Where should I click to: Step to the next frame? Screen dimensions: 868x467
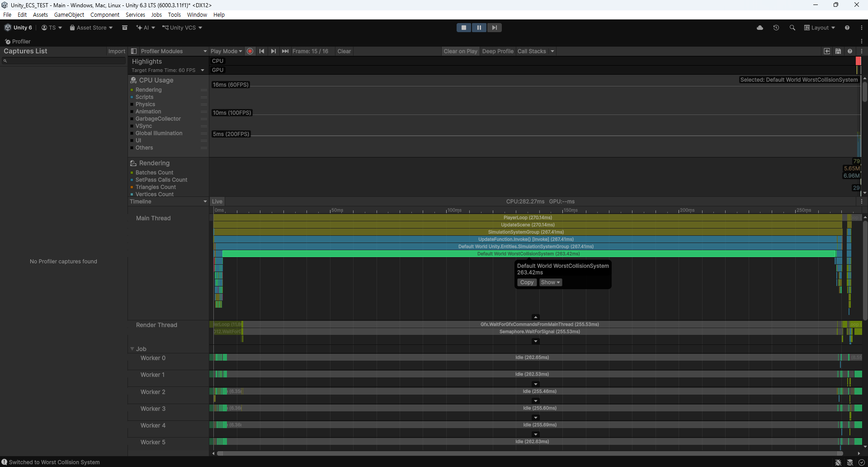273,51
